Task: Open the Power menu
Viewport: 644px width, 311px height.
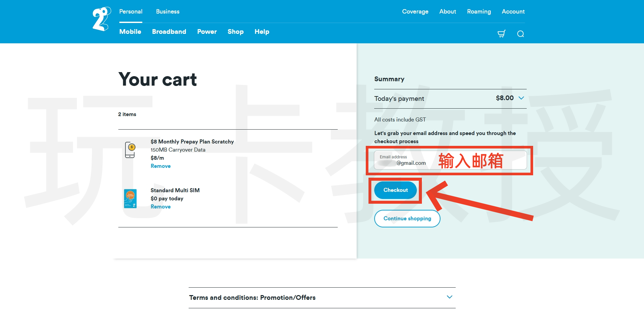Action: pos(207,31)
